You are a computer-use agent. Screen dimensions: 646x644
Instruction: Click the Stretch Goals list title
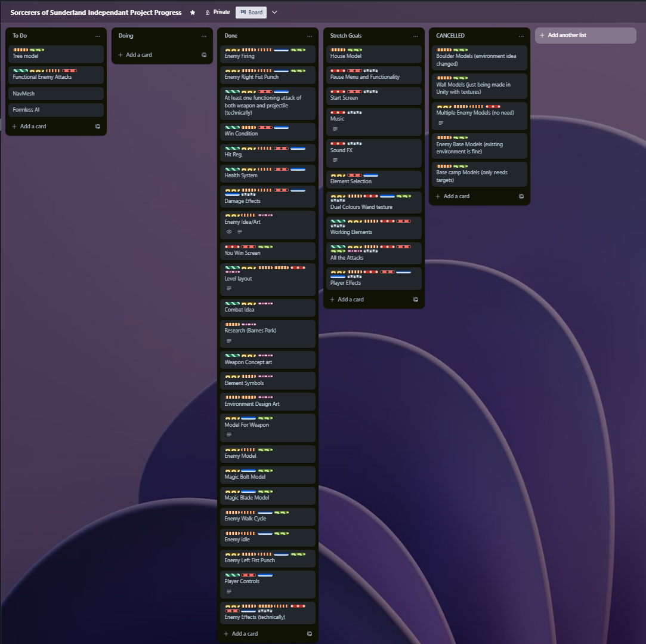tap(345, 36)
